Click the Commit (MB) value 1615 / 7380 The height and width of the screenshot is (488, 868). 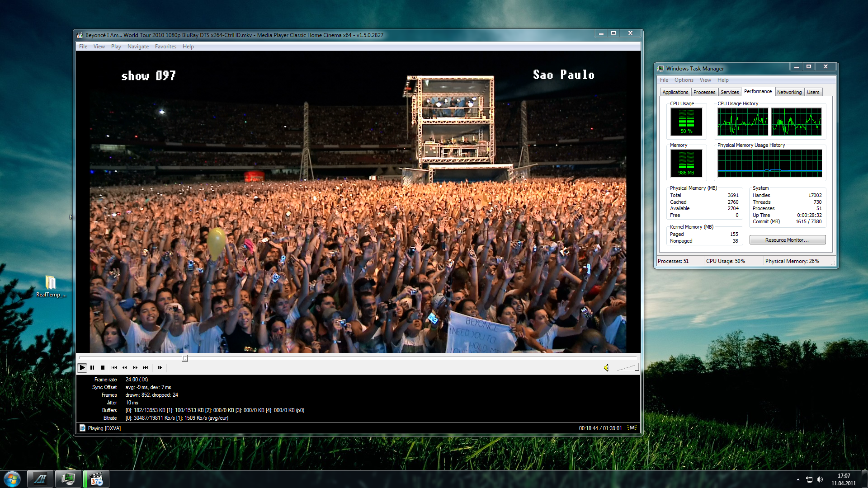(x=808, y=221)
